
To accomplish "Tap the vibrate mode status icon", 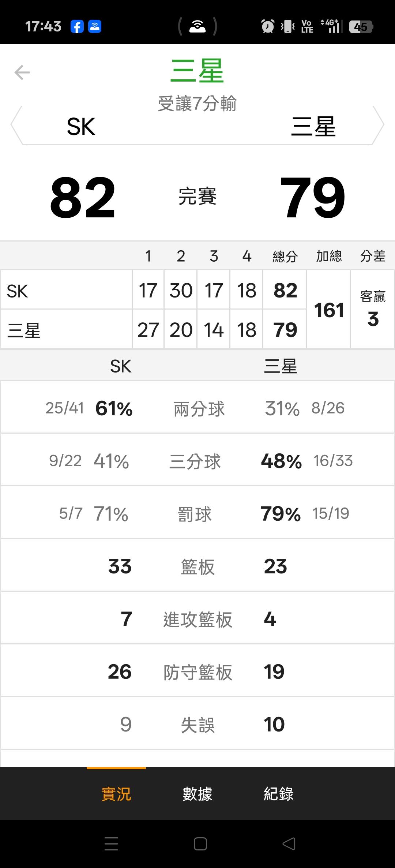I will coord(288,27).
